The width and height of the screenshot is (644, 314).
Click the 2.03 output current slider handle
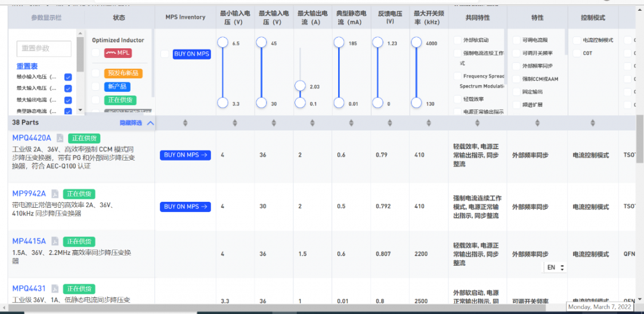coord(300,85)
